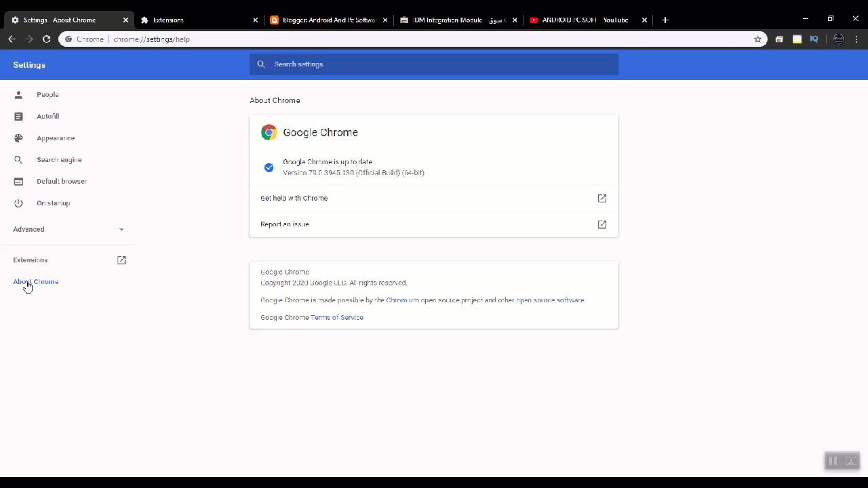Viewport: 868px width, 488px height.
Task: Click the IQ extension icon
Action: coord(814,39)
